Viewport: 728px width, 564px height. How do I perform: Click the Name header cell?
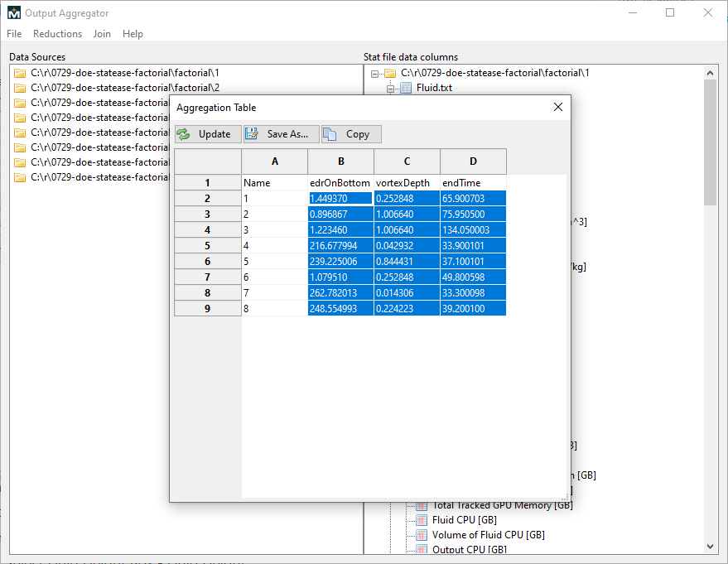click(x=274, y=183)
